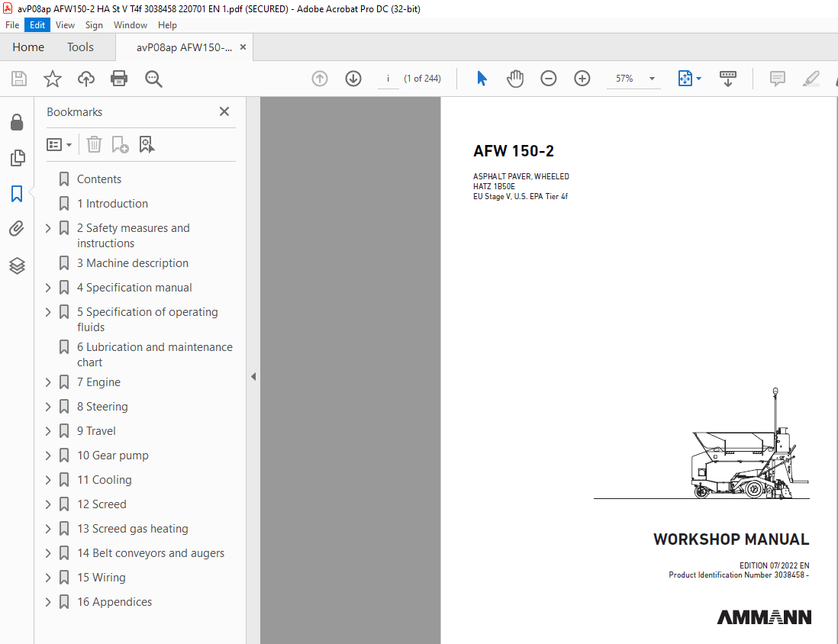Open the File menu
The height and width of the screenshot is (644, 838).
click(x=12, y=25)
